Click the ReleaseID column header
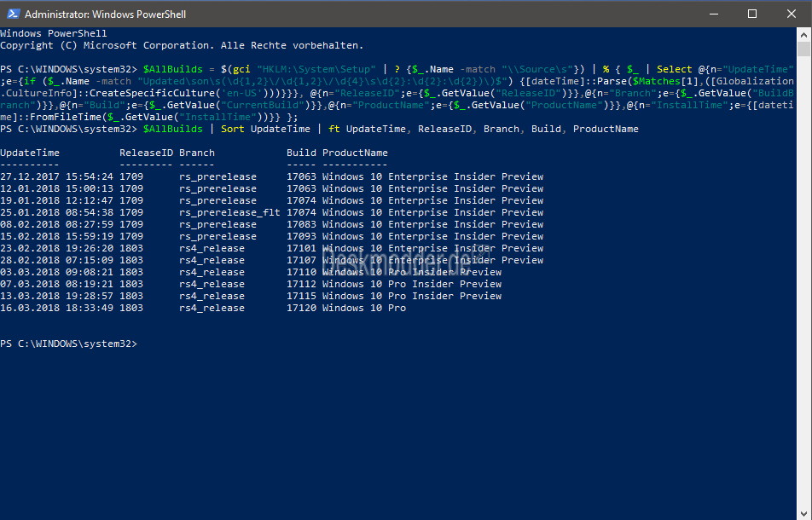The height and width of the screenshot is (520, 812). click(146, 153)
